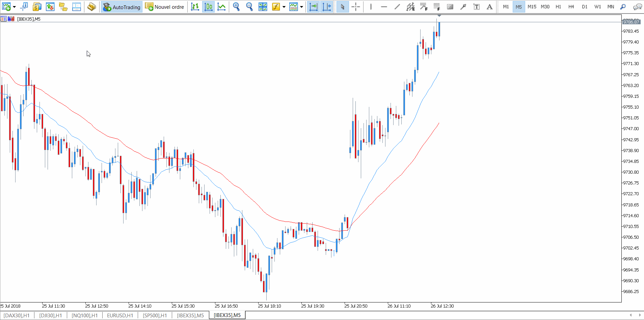Toggle the AutoTrading button
The image size is (644, 320).
[122, 7]
